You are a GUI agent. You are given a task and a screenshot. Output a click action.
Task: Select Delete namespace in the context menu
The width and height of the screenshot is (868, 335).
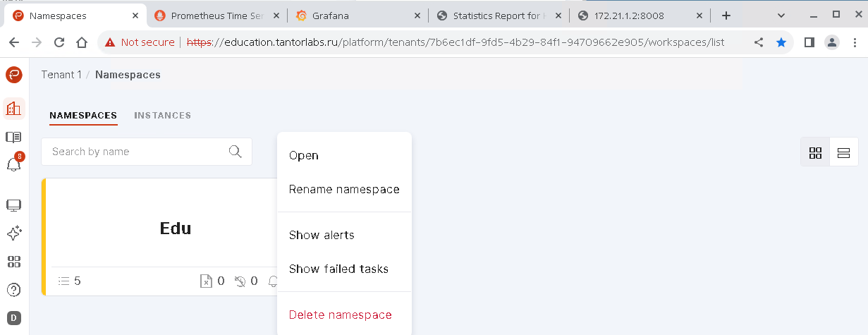coord(340,315)
